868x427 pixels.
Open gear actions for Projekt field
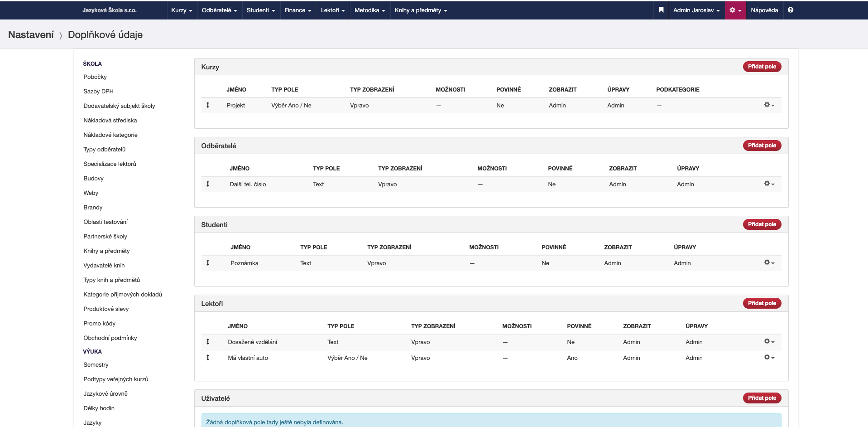[769, 105]
